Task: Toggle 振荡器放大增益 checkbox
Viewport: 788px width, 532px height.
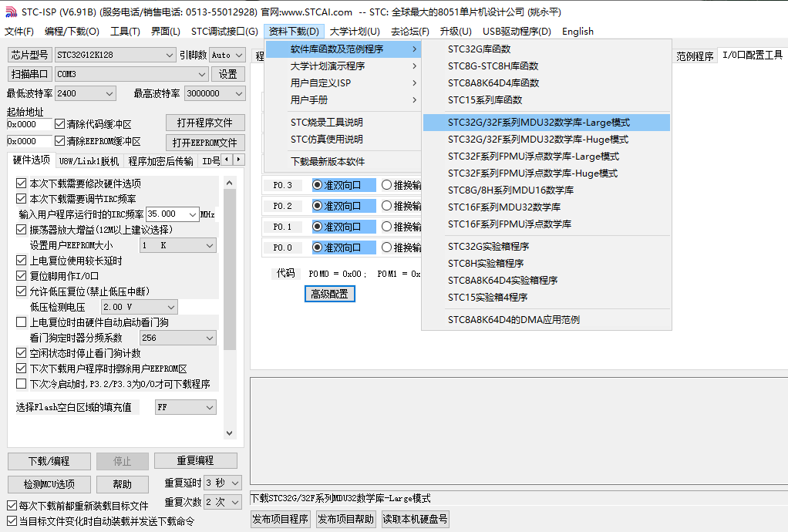Action: coord(21,230)
